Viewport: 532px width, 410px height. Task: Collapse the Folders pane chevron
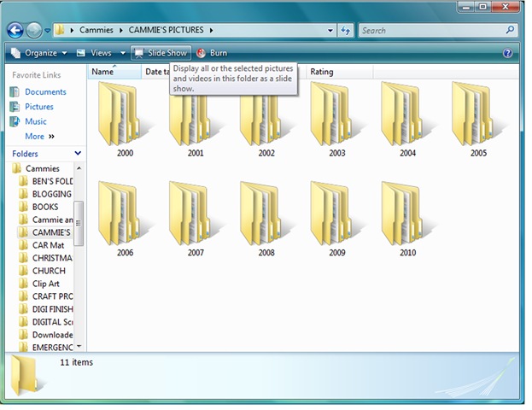tap(78, 154)
